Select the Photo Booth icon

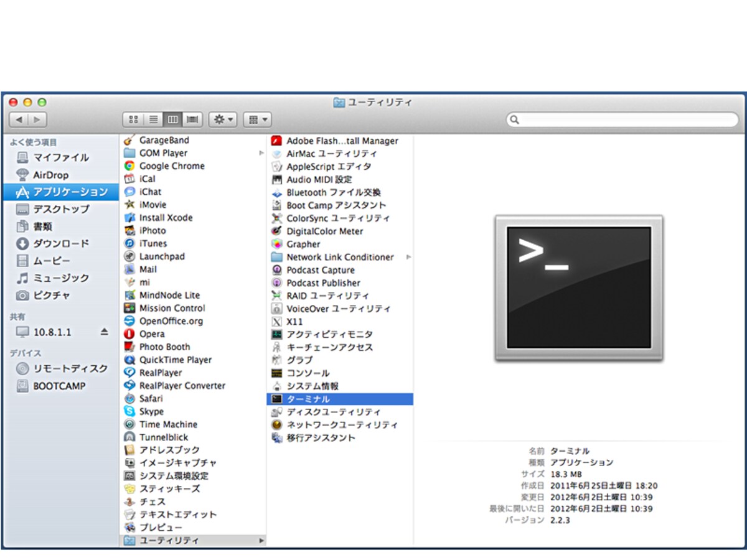[x=129, y=347]
